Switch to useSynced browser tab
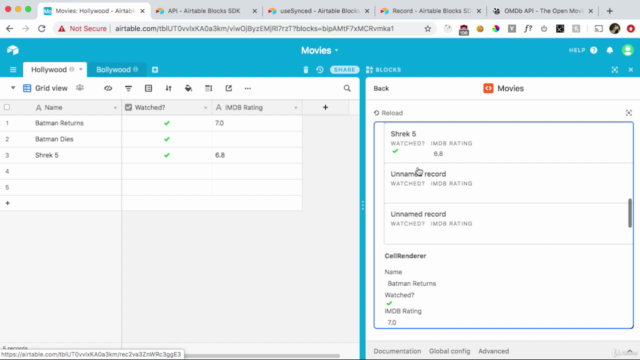640x360 pixels. (x=318, y=11)
